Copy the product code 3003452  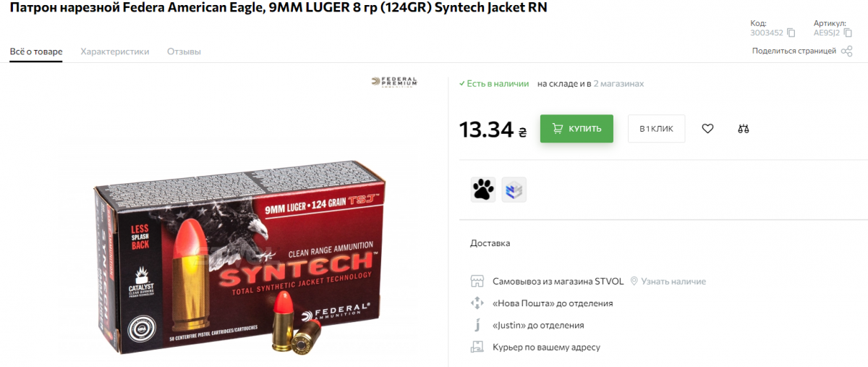pos(791,33)
